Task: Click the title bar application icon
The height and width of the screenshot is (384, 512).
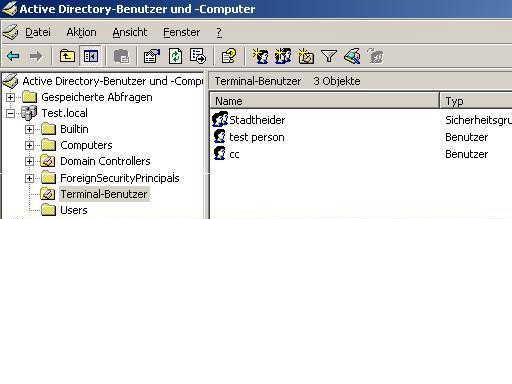Action: (x=9, y=9)
